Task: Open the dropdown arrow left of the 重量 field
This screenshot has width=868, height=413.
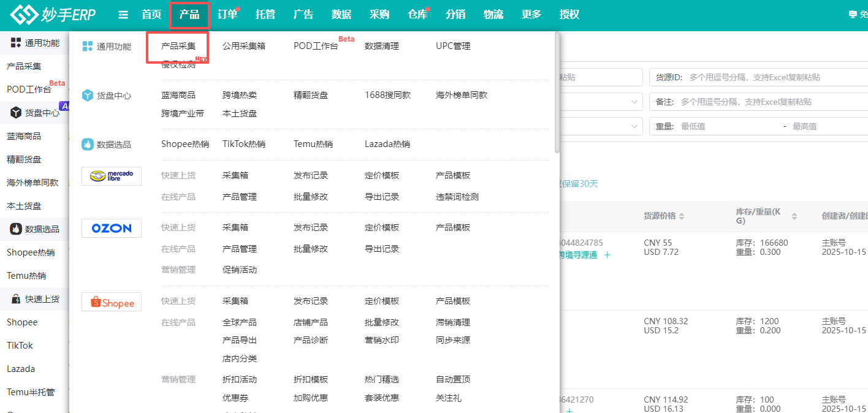Action: pos(634,126)
